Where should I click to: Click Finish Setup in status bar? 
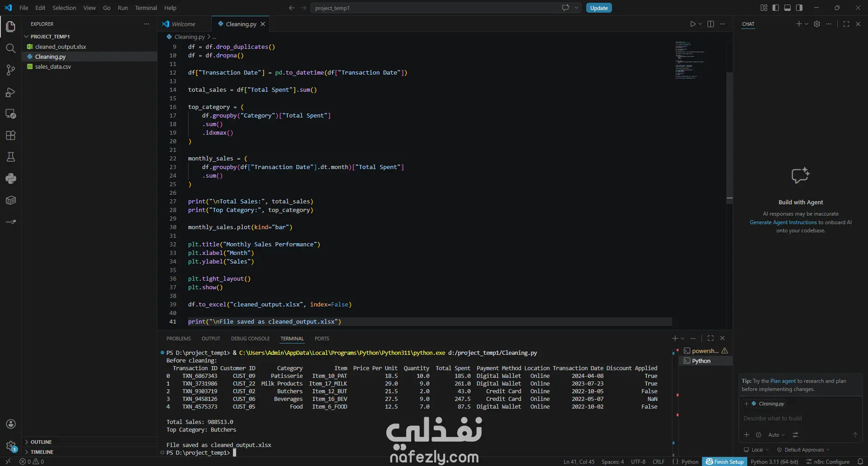(x=725, y=461)
